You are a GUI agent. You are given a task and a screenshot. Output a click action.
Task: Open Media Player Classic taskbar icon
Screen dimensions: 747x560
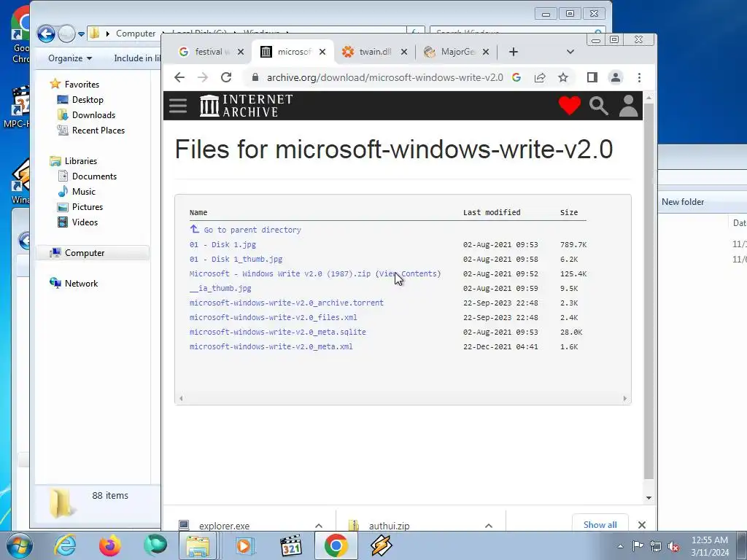(x=290, y=545)
